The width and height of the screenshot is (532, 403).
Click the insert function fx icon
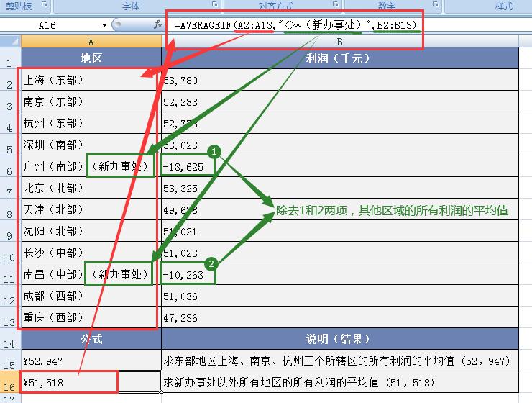(x=157, y=24)
